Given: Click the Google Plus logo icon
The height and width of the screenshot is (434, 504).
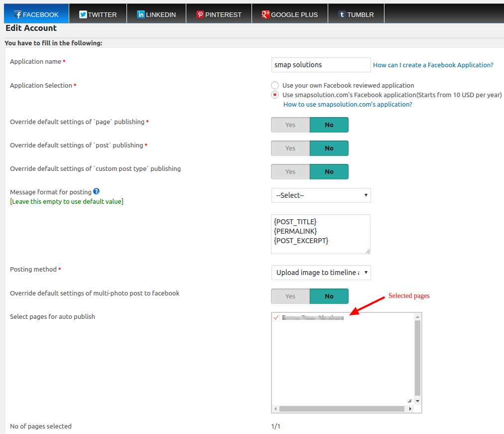Looking at the screenshot, I should click(x=265, y=14).
